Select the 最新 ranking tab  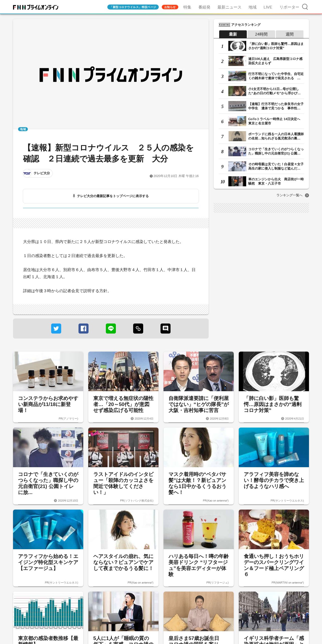(x=233, y=34)
